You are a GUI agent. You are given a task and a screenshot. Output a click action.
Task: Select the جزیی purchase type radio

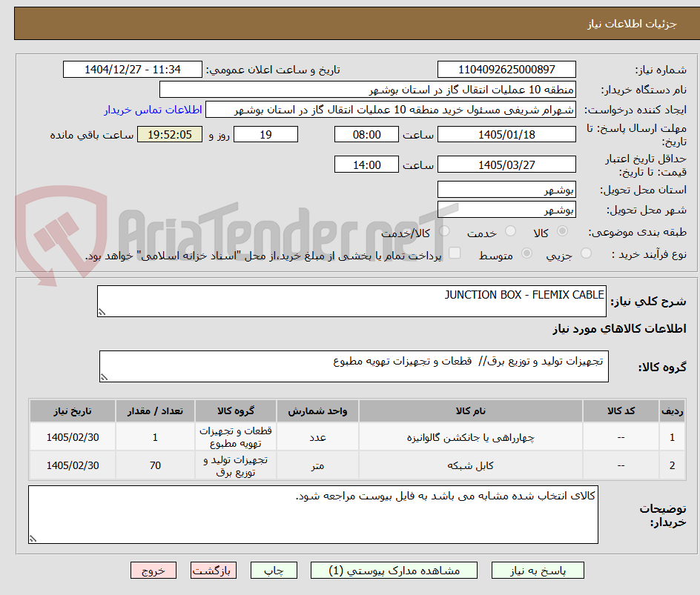[x=586, y=253]
